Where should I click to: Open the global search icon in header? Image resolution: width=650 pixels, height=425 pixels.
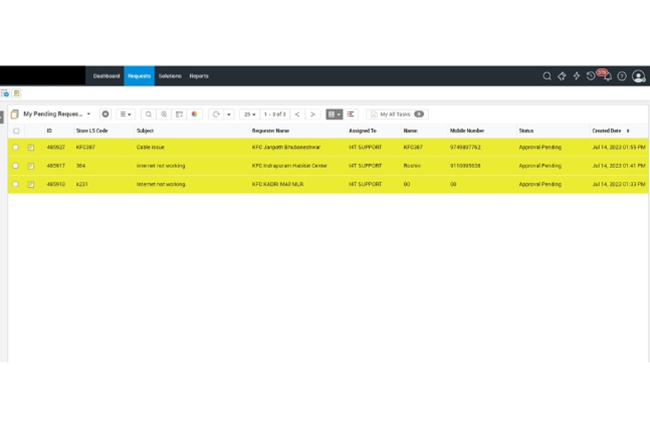tap(547, 76)
